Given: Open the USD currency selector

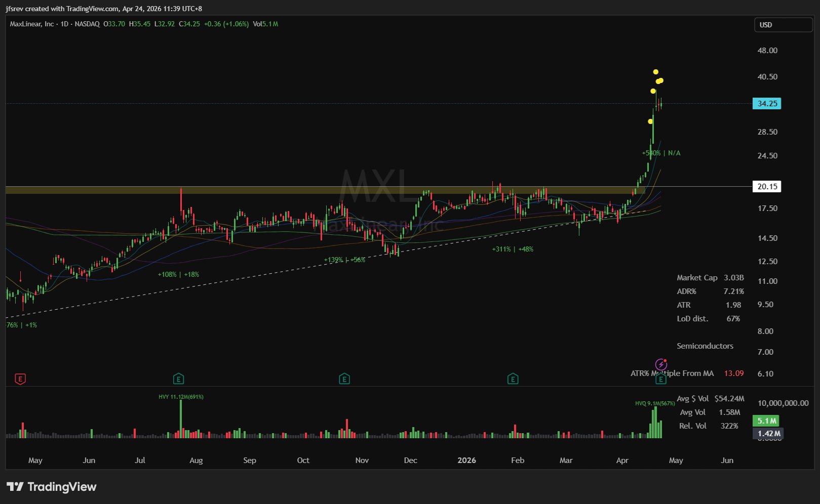Looking at the screenshot, I should 783,25.
